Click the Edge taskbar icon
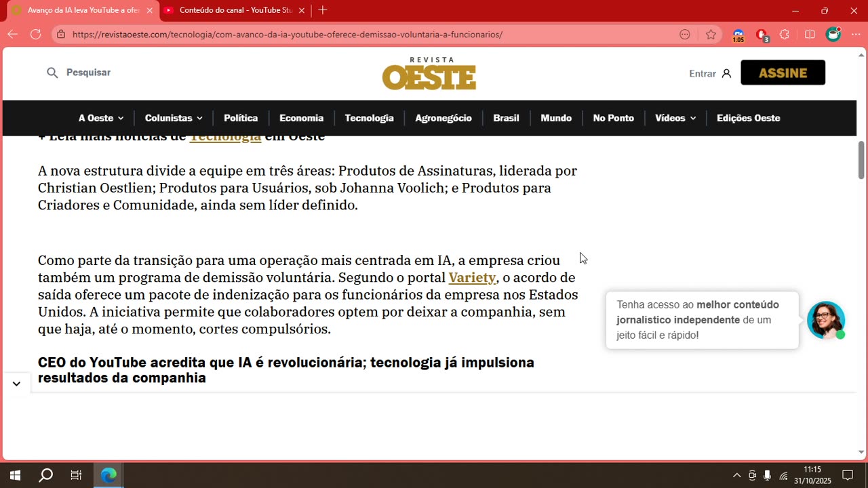868x488 pixels. pos(108,475)
